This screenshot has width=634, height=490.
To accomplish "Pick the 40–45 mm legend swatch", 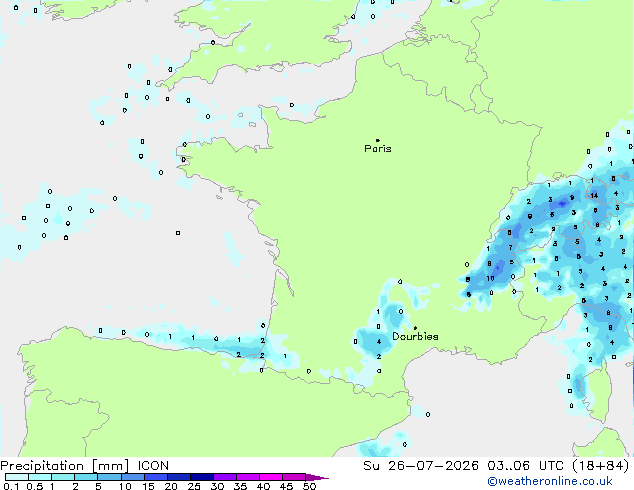I will (271, 477).
